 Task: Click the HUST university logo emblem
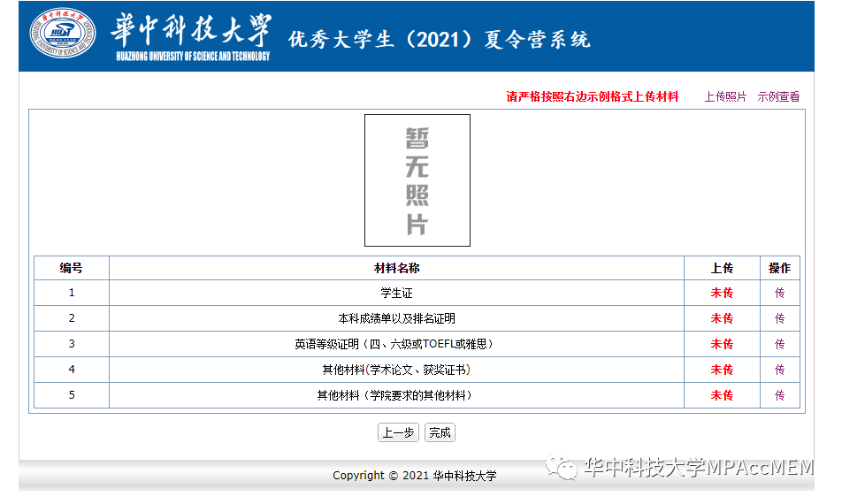click(63, 33)
